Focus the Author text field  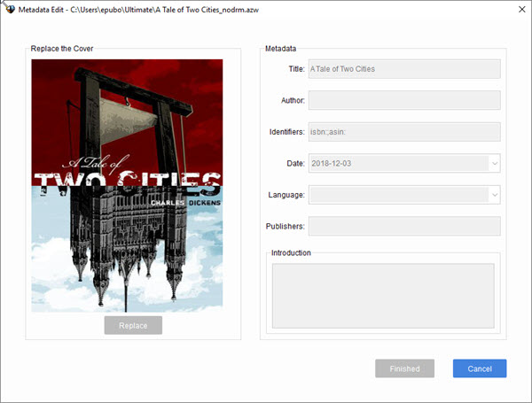pos(404,100)
